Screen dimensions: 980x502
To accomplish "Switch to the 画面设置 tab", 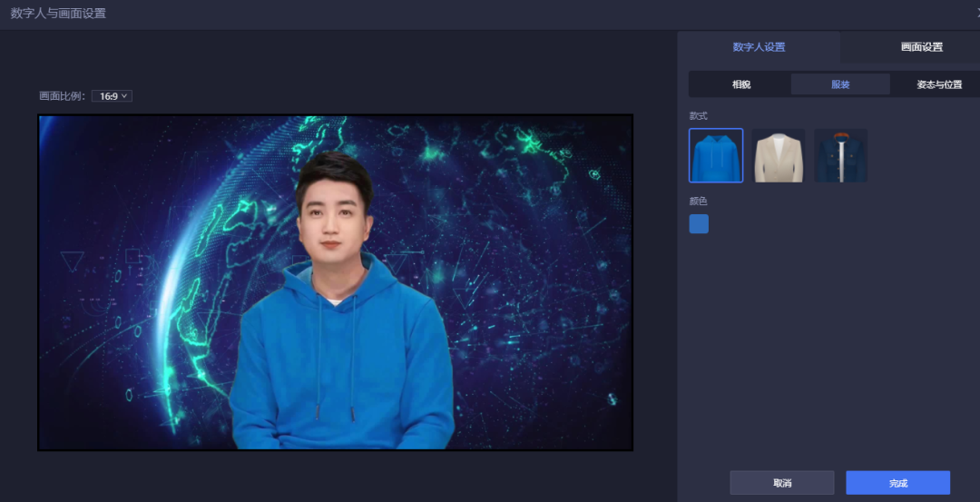I will point(921,47).
